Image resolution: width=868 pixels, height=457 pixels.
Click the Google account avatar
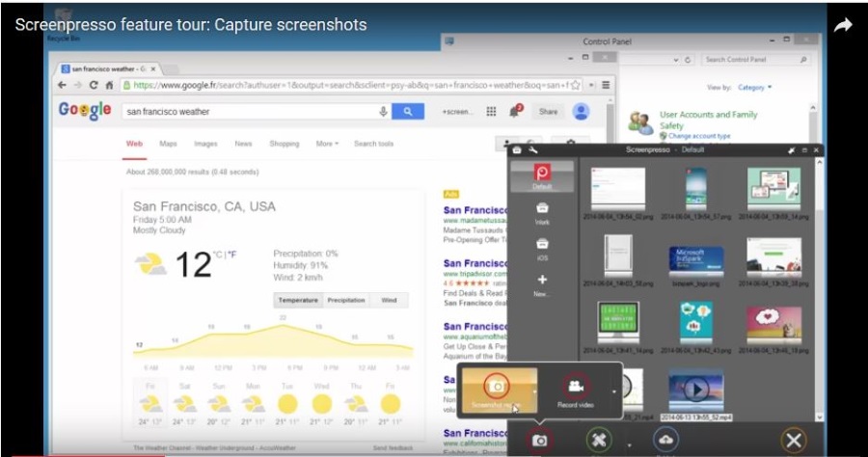(581, 112)
